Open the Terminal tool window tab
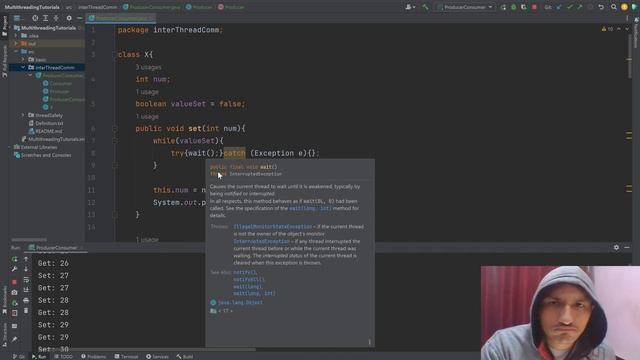 point(127,356)
